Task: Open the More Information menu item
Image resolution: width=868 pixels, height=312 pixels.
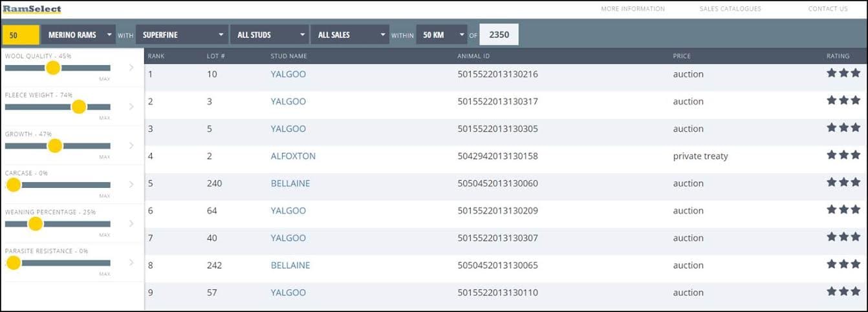Action: coord(633,9)
